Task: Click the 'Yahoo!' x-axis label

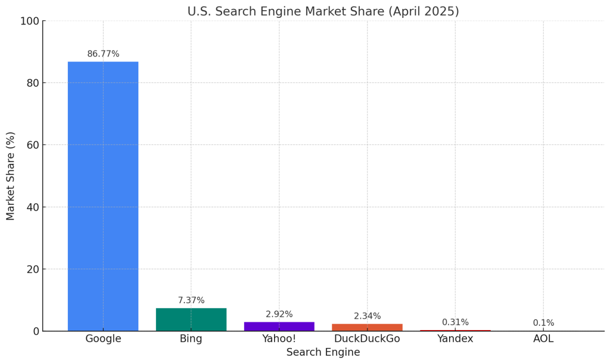Action: click(x=279, y=339)
